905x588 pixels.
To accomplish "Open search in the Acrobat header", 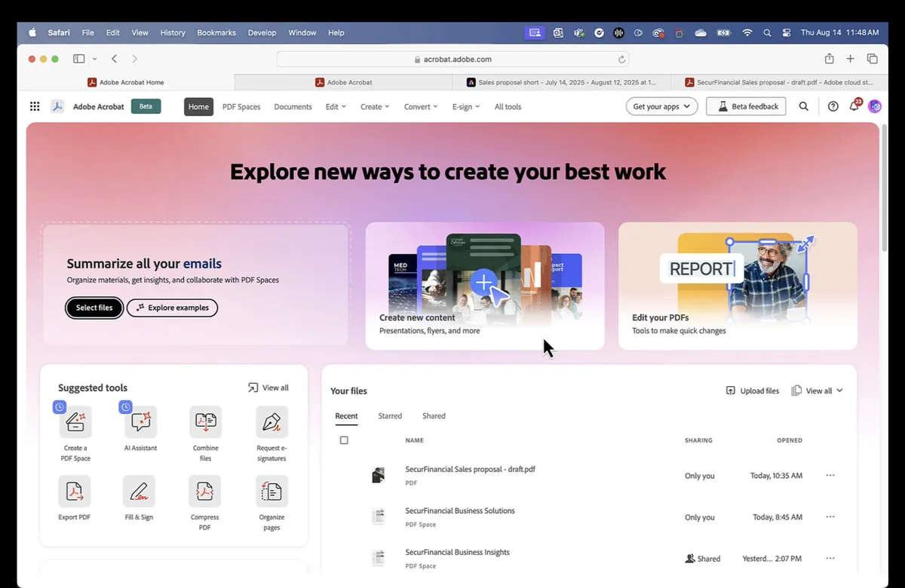I will pos(804,106).
